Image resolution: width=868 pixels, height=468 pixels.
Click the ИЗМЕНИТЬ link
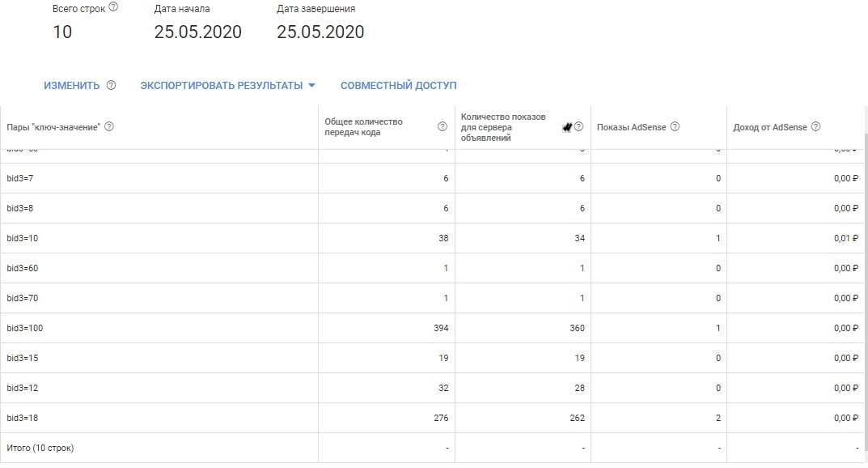[72, 86]
